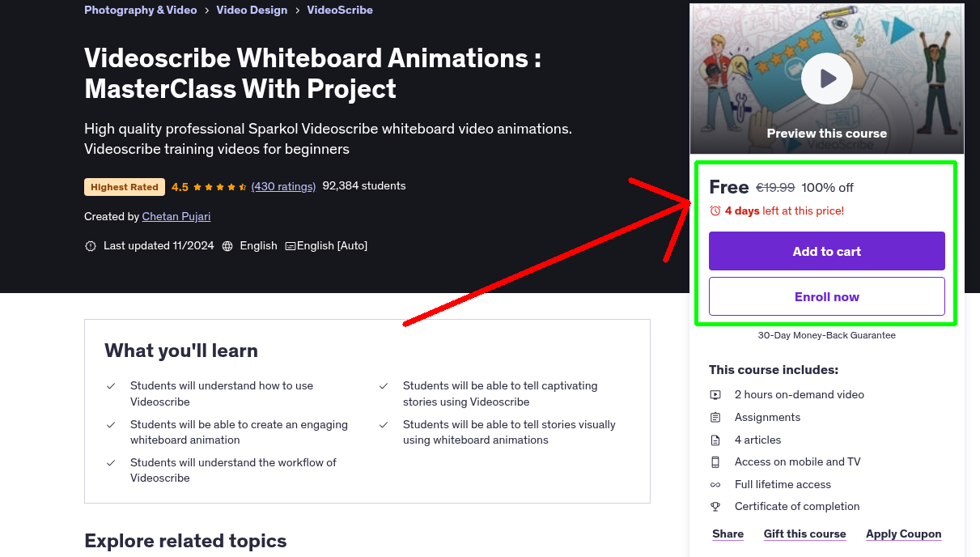View the 430 ratings link
This screenshot has height=557, width=980.
[x=283, y=186]
